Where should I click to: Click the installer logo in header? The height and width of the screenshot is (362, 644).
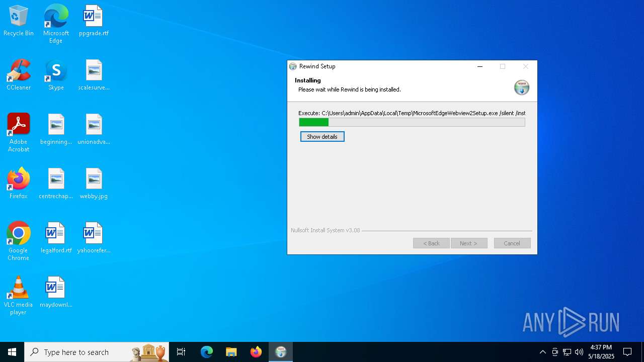pos(522,87)
